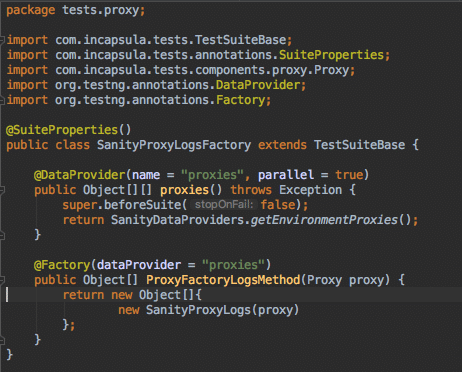Click the 'Exception' type after throws

point(310,190)
